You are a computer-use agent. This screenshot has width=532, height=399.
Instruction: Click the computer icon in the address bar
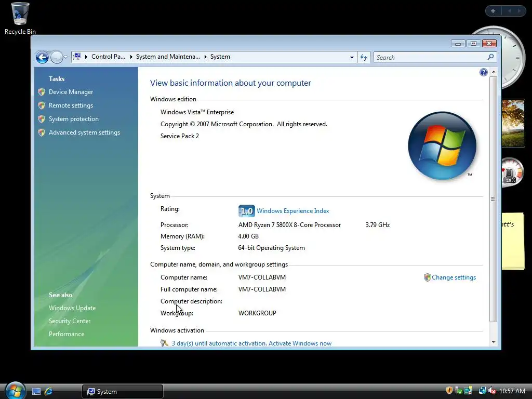(77, 57)
